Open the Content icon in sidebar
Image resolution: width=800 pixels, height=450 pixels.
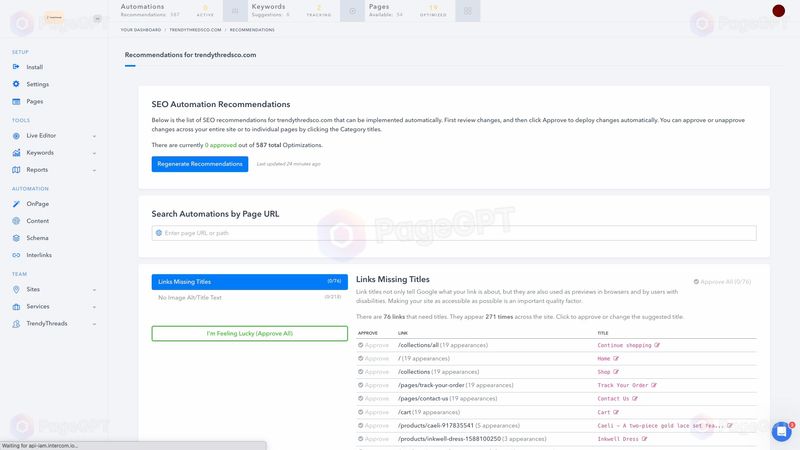(16, 221)
